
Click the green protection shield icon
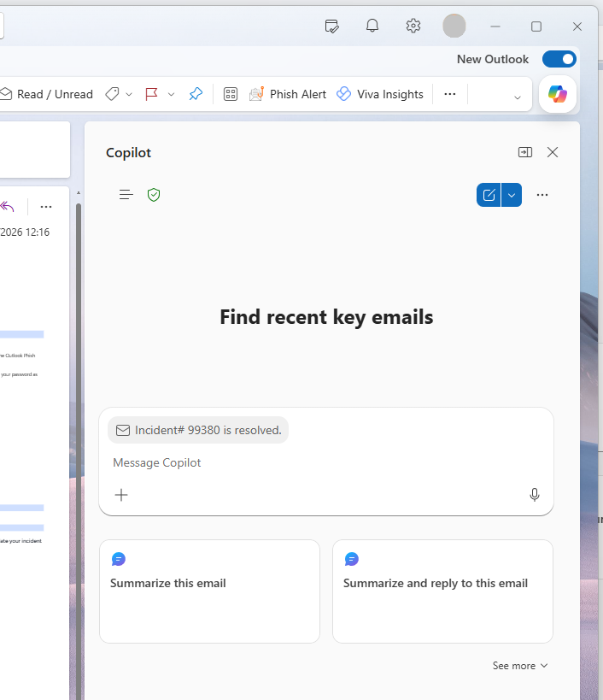click(x=154, y=195)
